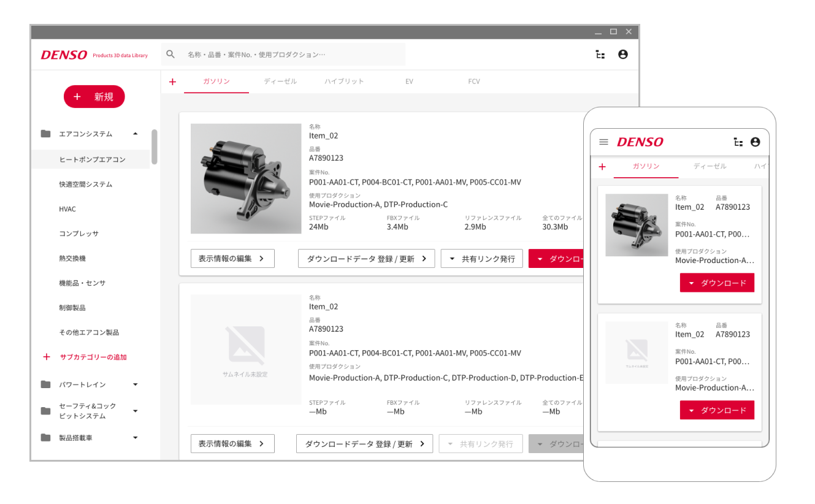Click the plus icon beside ガソリン tab on desktop
Screen dimensions: 815x504
click(172, 82)
